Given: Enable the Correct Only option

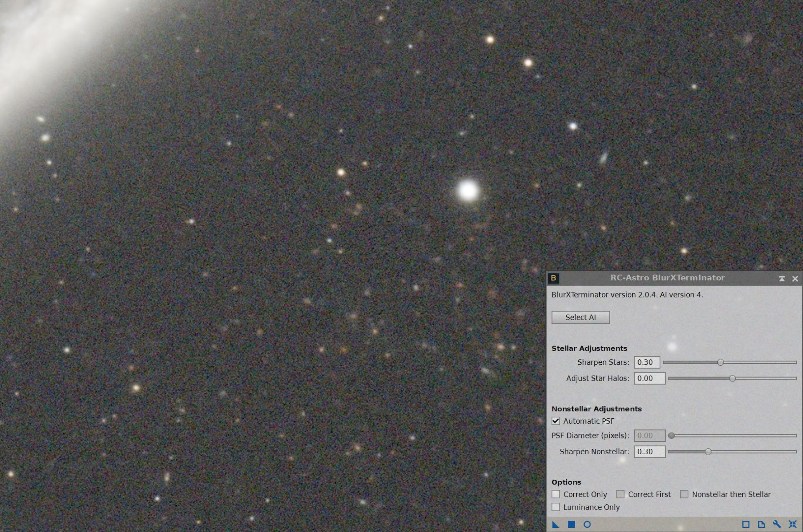Looking at the screenshot, I should coord(556,494).
